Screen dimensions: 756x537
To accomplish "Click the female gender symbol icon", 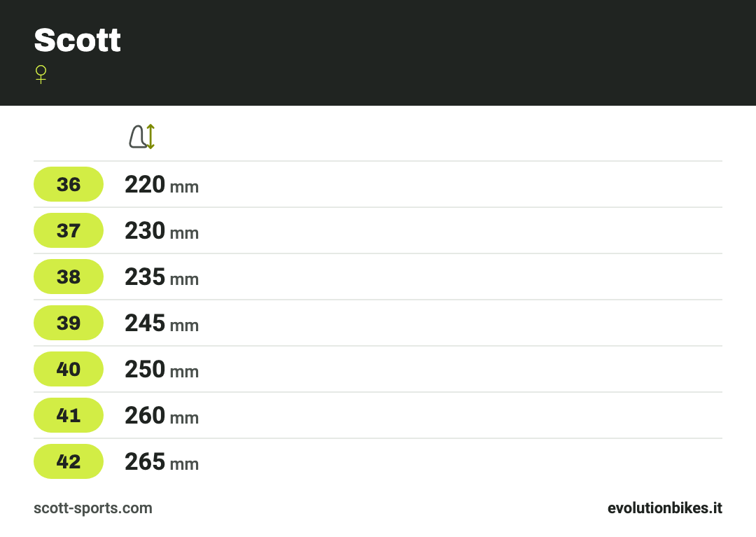I will (41, 75).
